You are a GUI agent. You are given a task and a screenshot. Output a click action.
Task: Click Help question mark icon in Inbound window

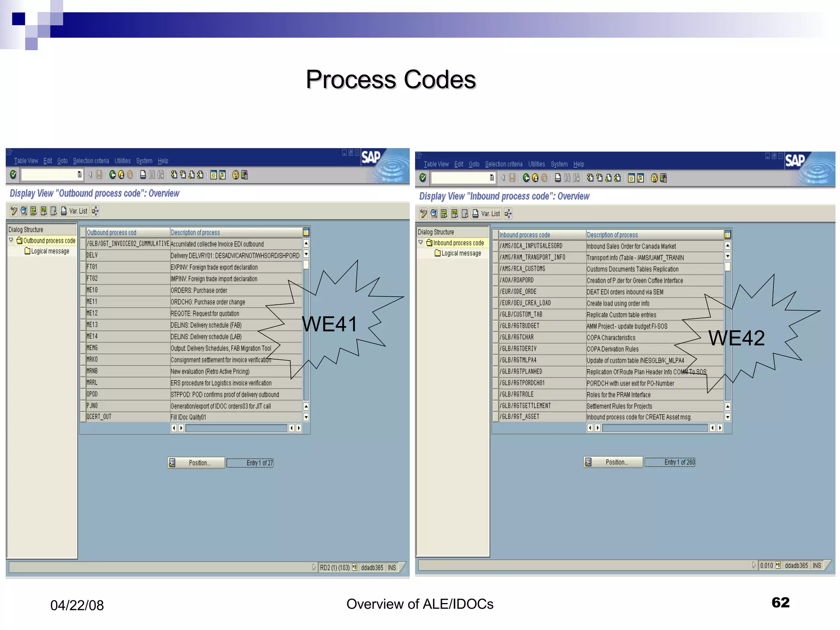(x=654, y=178)
